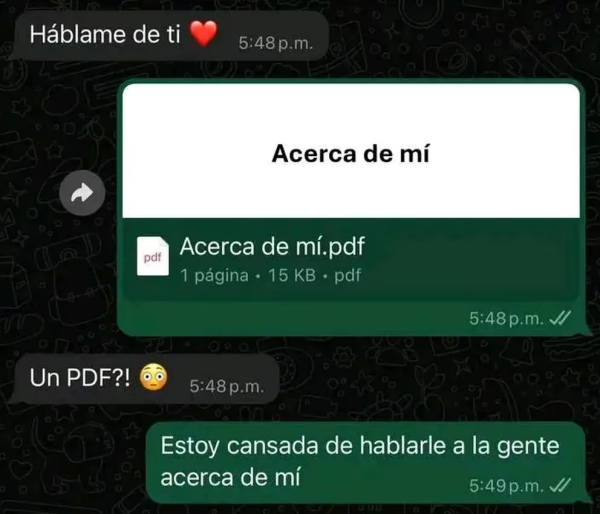Click the 5:48 p.m. timestamp on first message
This screenshot has height=514, width=600.
276,43
